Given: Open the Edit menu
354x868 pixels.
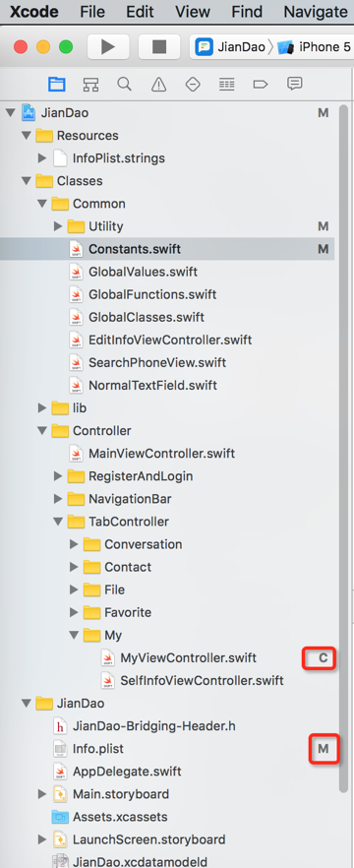Looking at the screenshot, I should click(x=140, y=12).
